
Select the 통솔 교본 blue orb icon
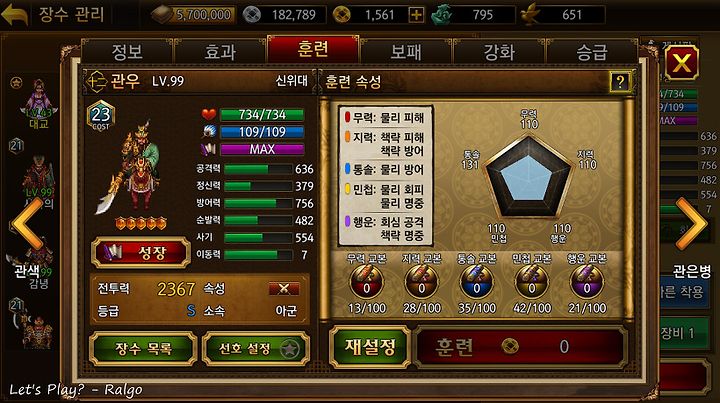[x=477, y=282]
